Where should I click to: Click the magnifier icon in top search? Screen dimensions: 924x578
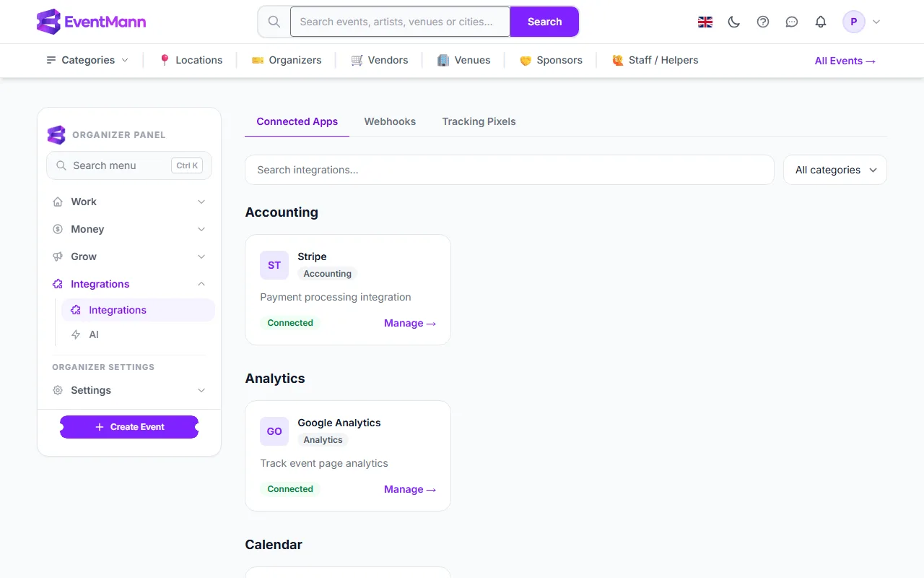click(274, 22)
